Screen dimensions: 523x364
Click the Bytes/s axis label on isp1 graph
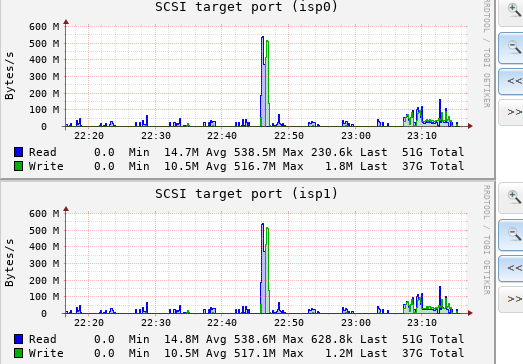(9, 262)
